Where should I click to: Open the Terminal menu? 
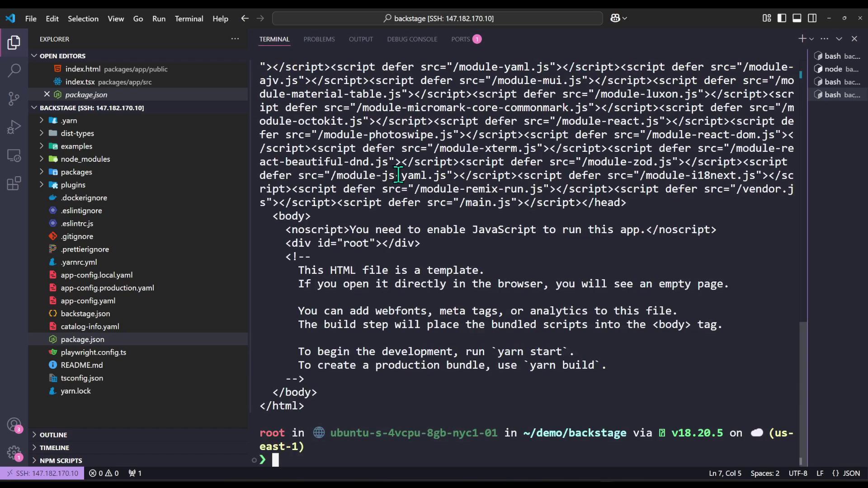click(189, 19)
